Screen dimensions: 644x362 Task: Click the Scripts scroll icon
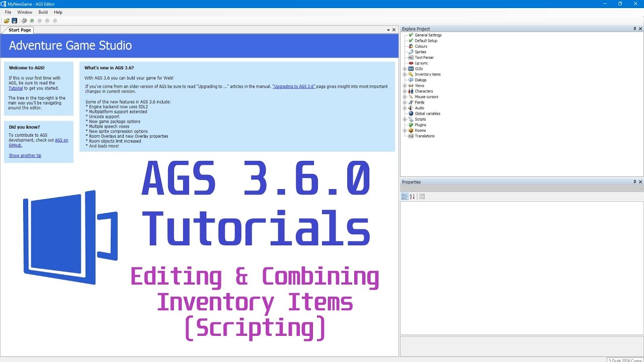click(x=411, y=119)
